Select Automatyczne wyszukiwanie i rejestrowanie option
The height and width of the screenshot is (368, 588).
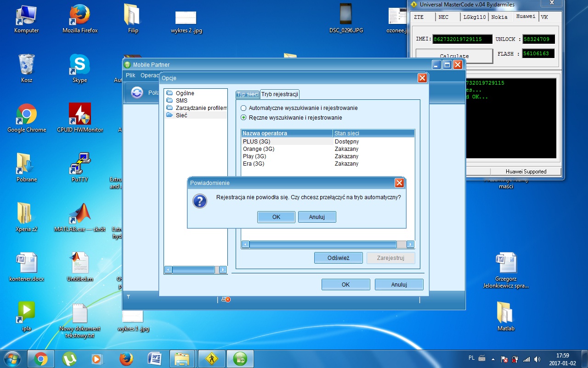point(244,108)
